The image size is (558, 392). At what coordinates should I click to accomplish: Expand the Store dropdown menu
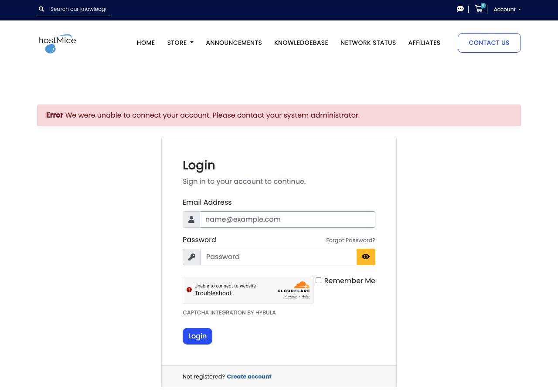coord(180,43)
